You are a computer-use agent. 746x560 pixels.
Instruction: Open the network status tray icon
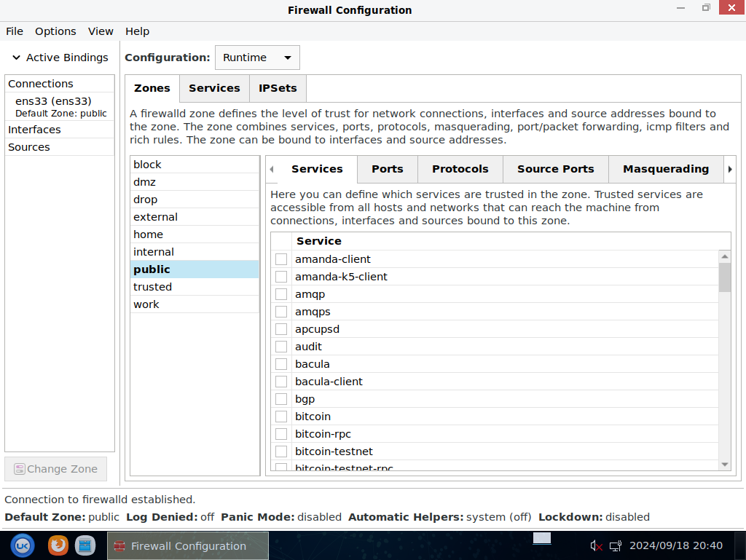click(x=616, y=545)
